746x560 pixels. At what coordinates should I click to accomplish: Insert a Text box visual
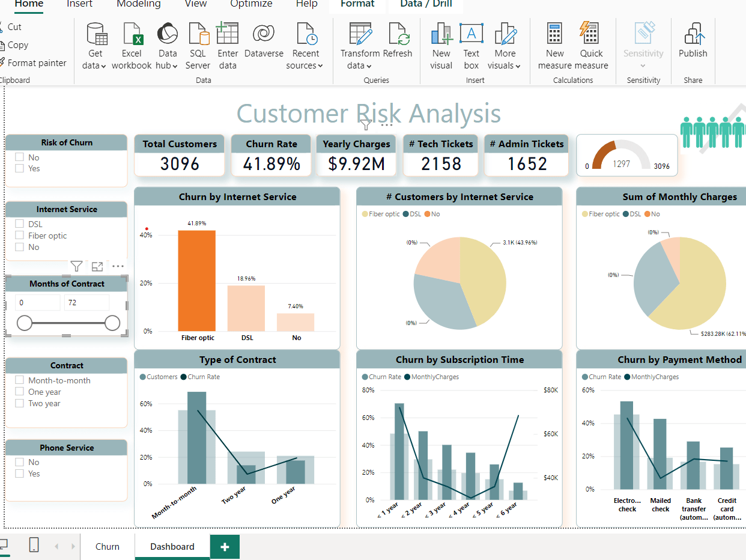[x=471, y=45]
